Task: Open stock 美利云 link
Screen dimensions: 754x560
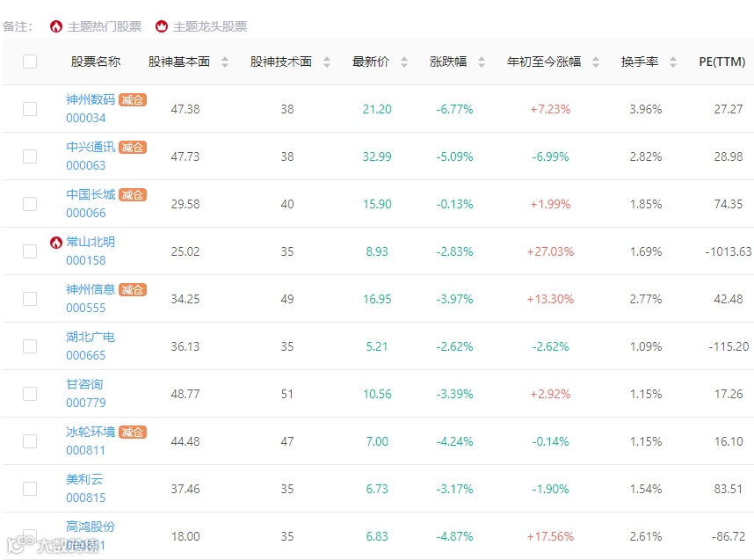Action: coord(84,480)
